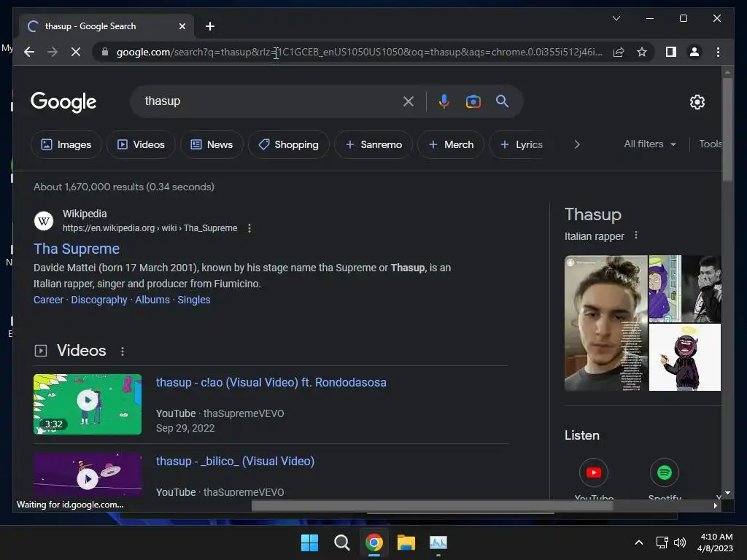Open the monitor chart app in taskbar
747x560 pixels.
click(x=438, y=542)
